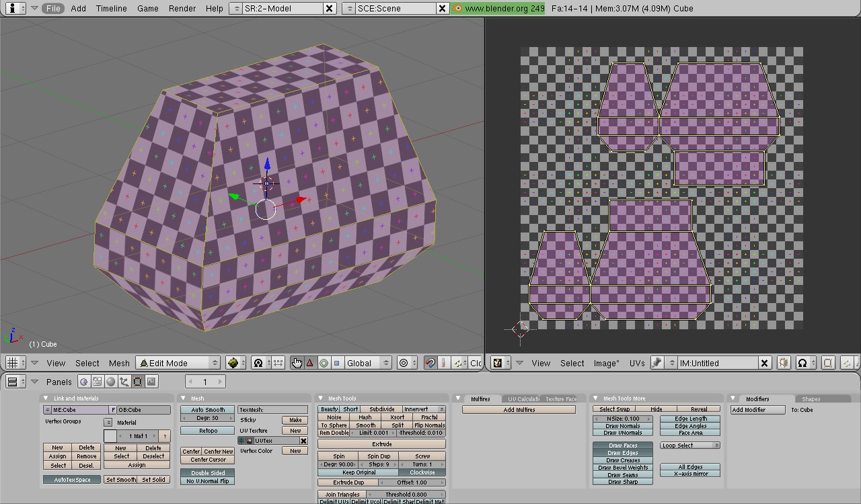
Task: Toggle manipulate object centers only icon
Action: coord(278,363)
